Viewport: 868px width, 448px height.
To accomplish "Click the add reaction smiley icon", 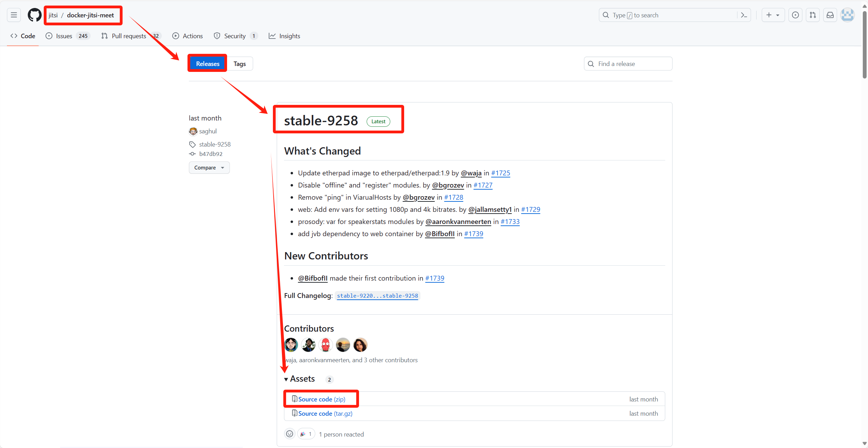I will click(x=290, y=434).
